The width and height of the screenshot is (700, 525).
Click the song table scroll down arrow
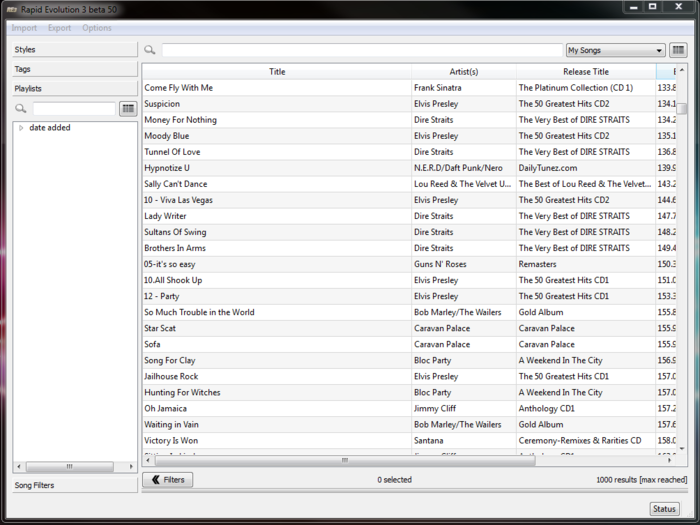(x=682, y=449)
